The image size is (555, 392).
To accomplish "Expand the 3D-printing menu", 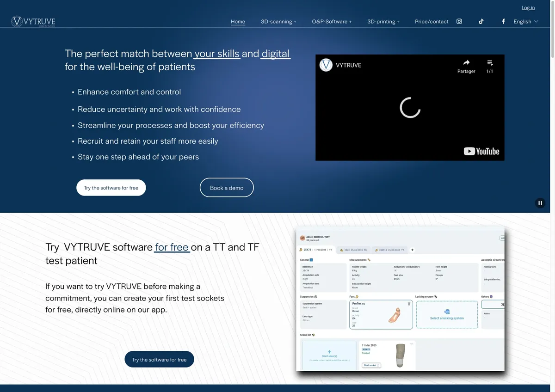I will (383, 21).
